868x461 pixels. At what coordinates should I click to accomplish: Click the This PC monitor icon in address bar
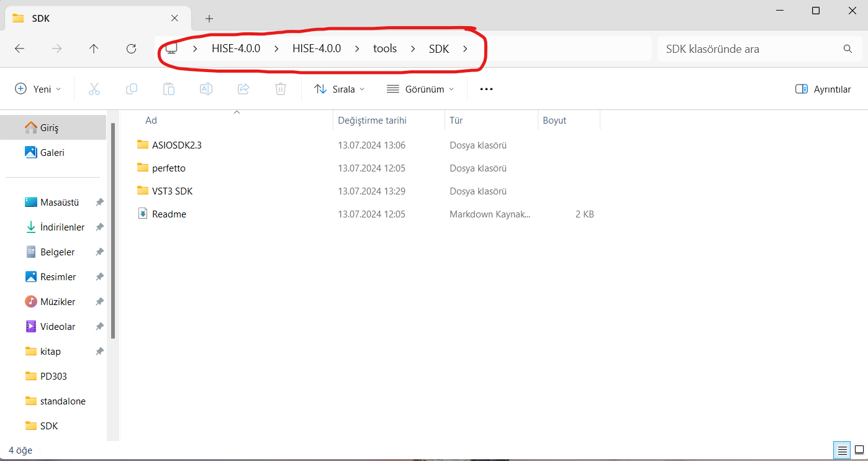coord(171,48)
